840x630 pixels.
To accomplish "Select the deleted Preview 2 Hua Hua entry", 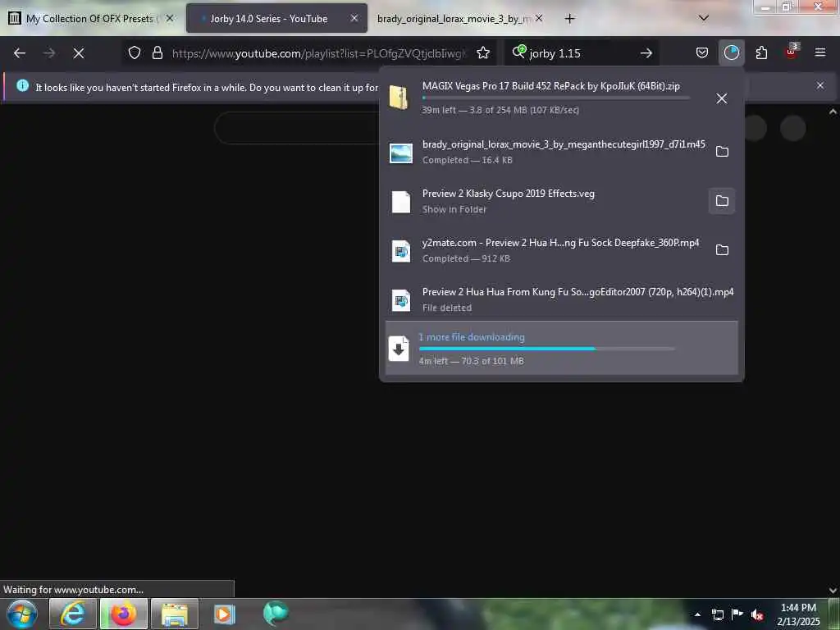I will pyautogui.click(x=561, y=299).
